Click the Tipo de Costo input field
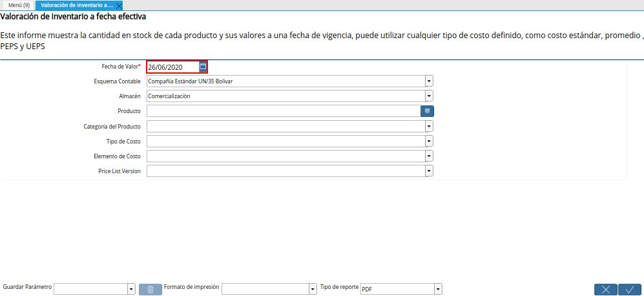The height and width of the screenshot is (296, 644). tap(285, 141)
